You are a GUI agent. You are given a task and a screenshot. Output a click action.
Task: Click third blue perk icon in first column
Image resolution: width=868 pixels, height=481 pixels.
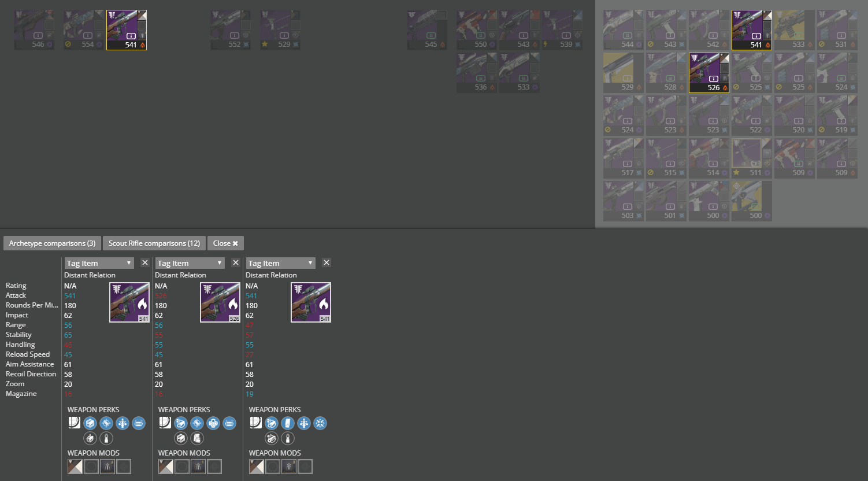click(x=123, y=423)
